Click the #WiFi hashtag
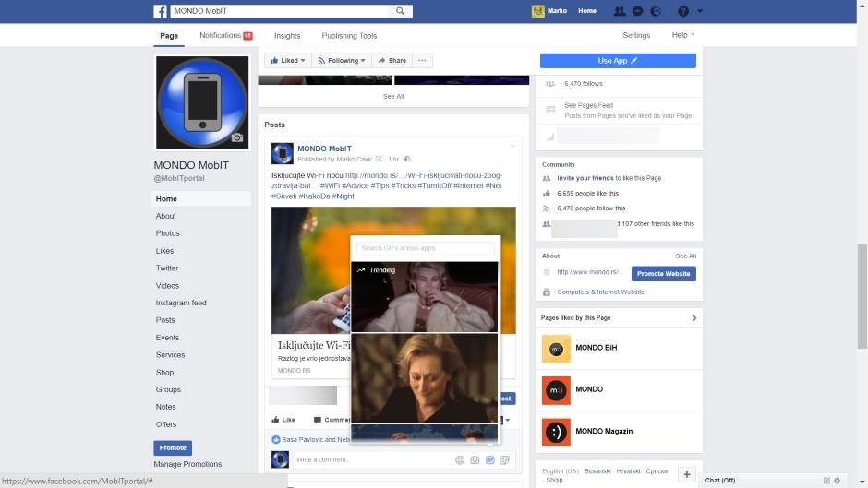This screenshot has width=868, height=488. (330, 186)
